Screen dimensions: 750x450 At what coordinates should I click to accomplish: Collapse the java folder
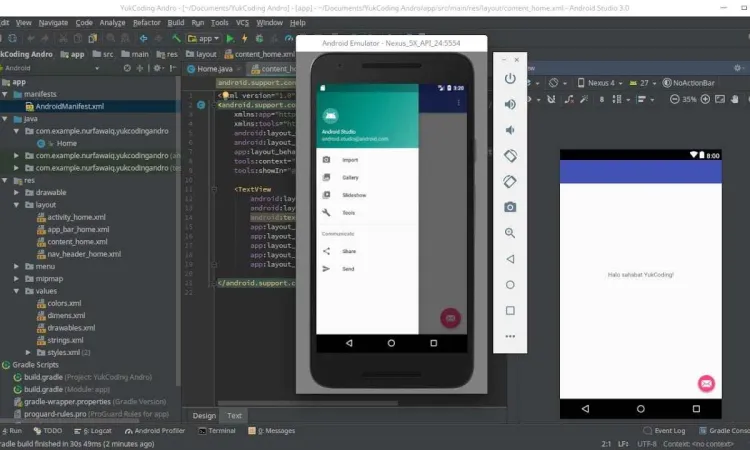click(5, 119)
